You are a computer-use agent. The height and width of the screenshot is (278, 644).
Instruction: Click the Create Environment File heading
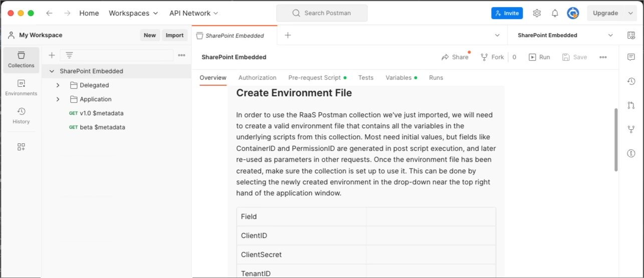pyautogui.click(x=294, y=93)
